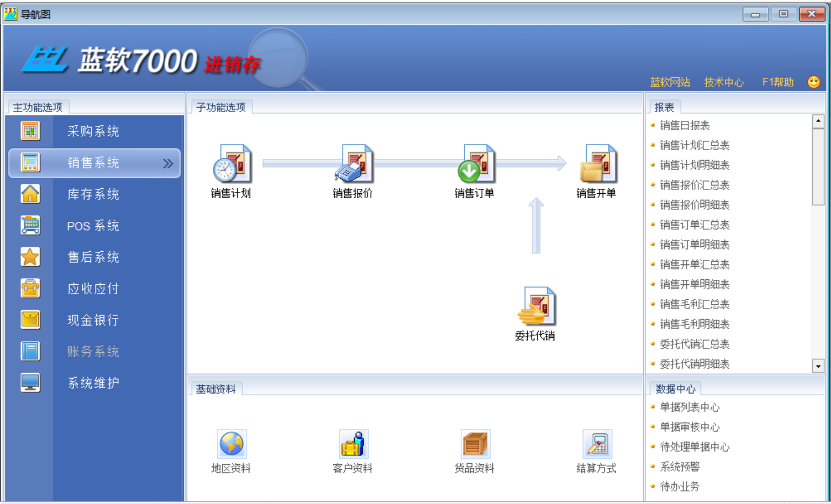831x504 pixels.
Task: Select 库存系统 in the main function menu
Action: coord(93,194)
